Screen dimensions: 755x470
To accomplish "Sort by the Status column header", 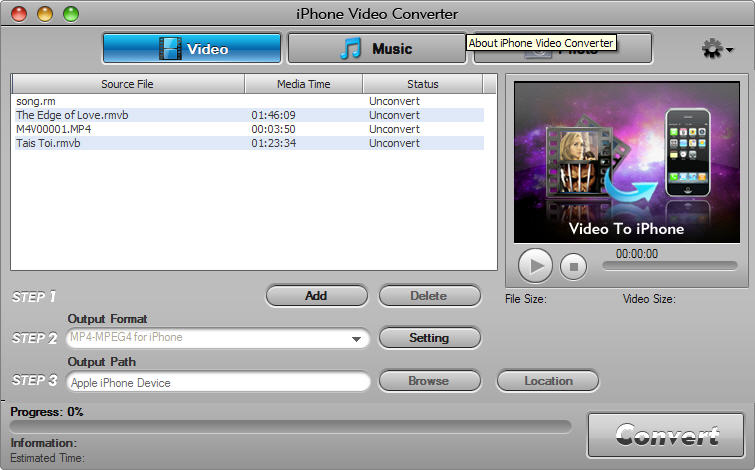I will click(423, 84).
